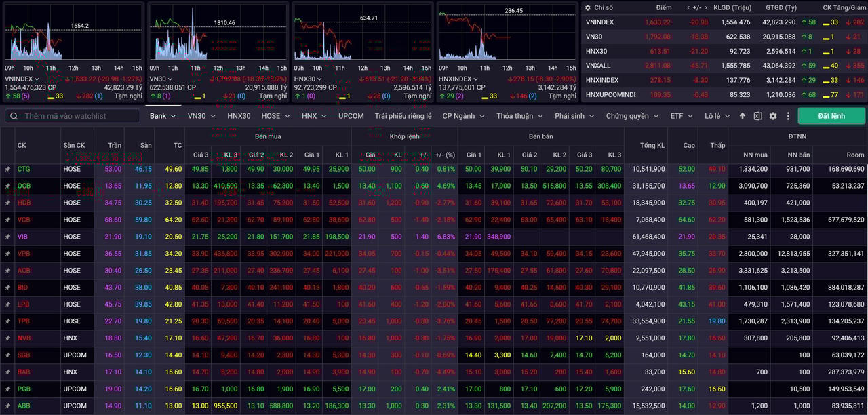This screenshot has height=415, width=868.
Task: Toggle the pin icon for VCB row
Action: [x=7, y=220]
